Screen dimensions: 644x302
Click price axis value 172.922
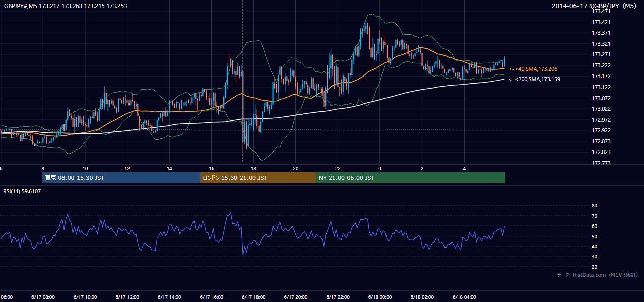click(x=600, y=130)
